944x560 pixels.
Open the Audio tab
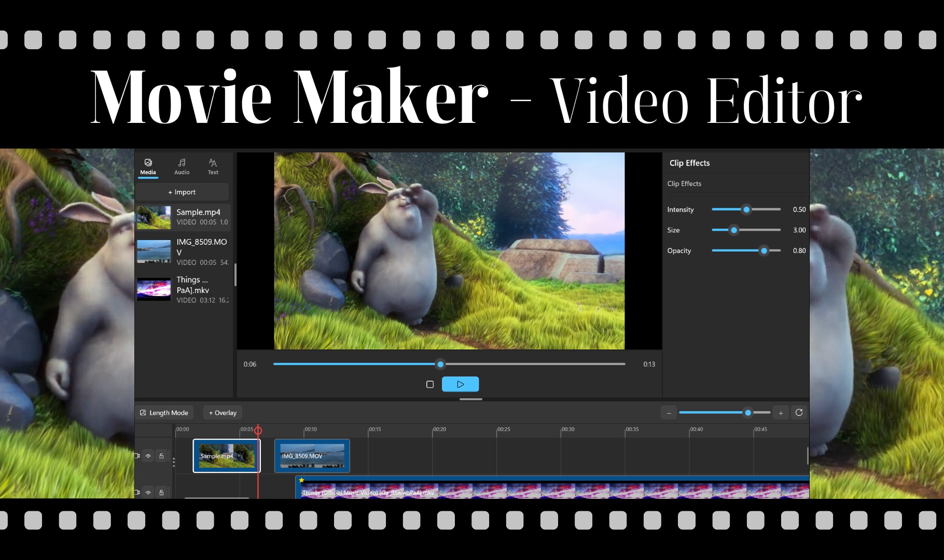click(182, 167)
